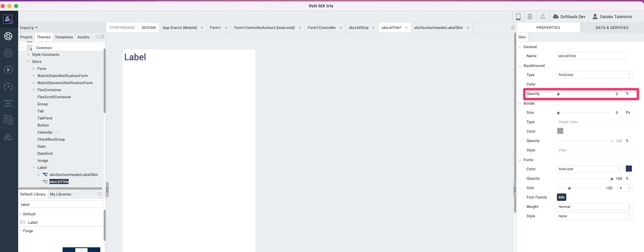Collapse the Forge library section

[x=21, y=231]
